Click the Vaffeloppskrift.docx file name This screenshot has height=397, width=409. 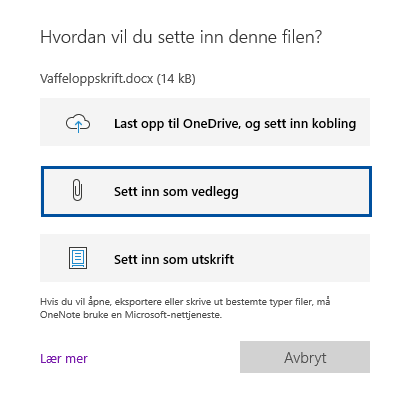click(x=97, y=79)
